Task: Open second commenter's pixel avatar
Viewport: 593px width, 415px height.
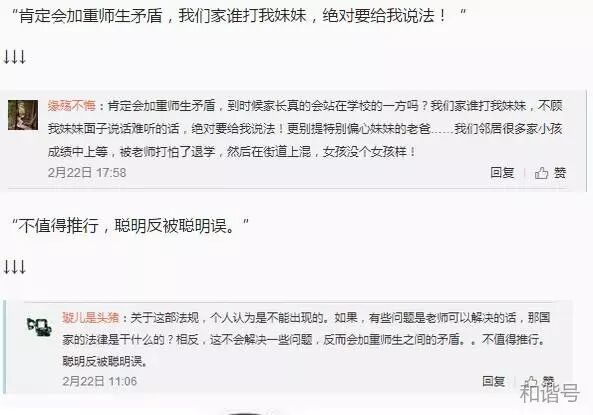Action: coord(40,327)
